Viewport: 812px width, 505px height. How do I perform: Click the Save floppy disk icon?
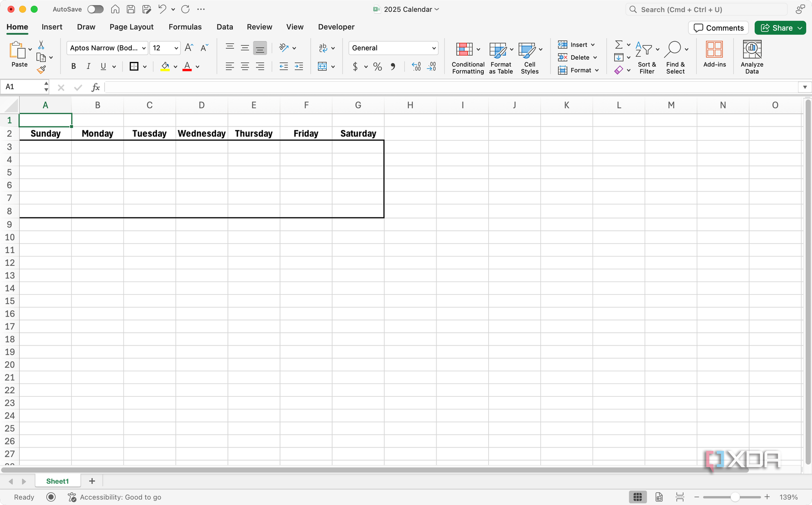(131, 9)
